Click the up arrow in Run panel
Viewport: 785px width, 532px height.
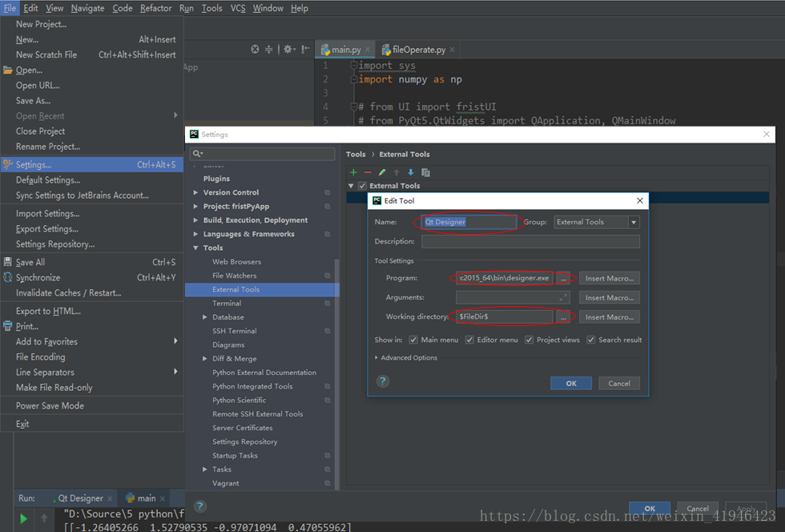[x=44, y=518]
